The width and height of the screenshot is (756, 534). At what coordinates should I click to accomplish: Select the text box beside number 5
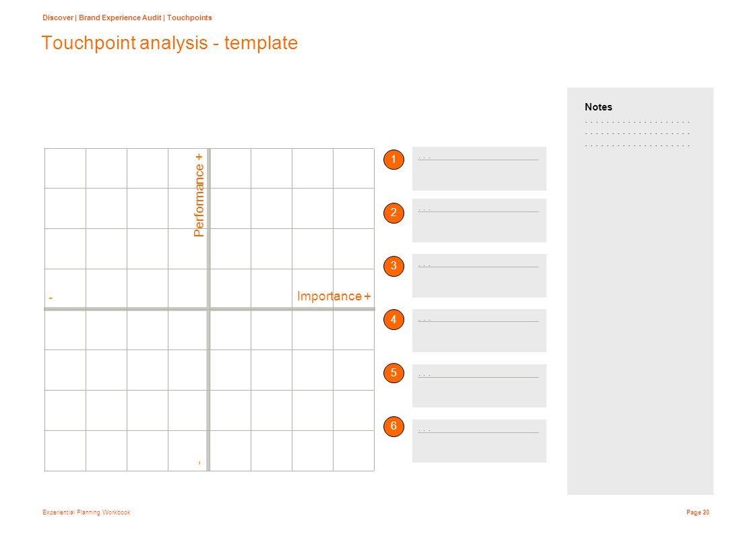[x=479, y=386]
